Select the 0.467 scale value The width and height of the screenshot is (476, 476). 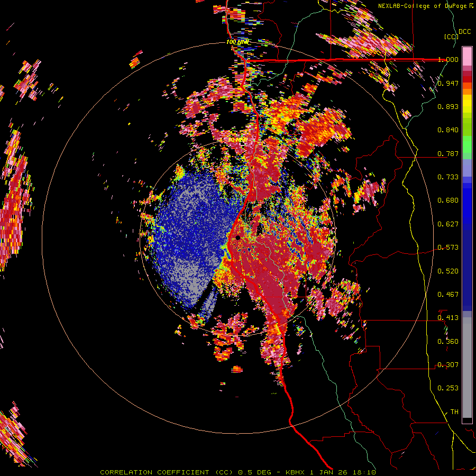448,295
